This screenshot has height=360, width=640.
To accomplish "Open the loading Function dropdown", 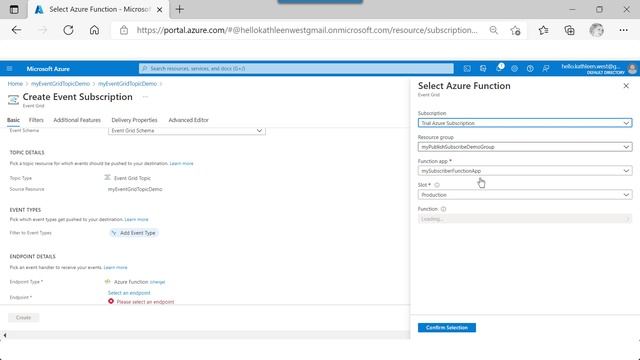I will tap(524, 219).
